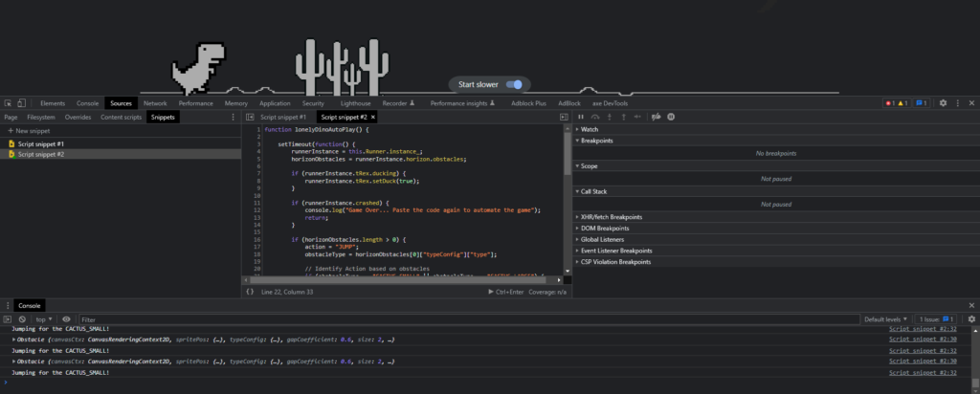The height and width of the screenshot is (394, 980).
Task: Open navigator more options three-dot menu
Action: (234, 117)
